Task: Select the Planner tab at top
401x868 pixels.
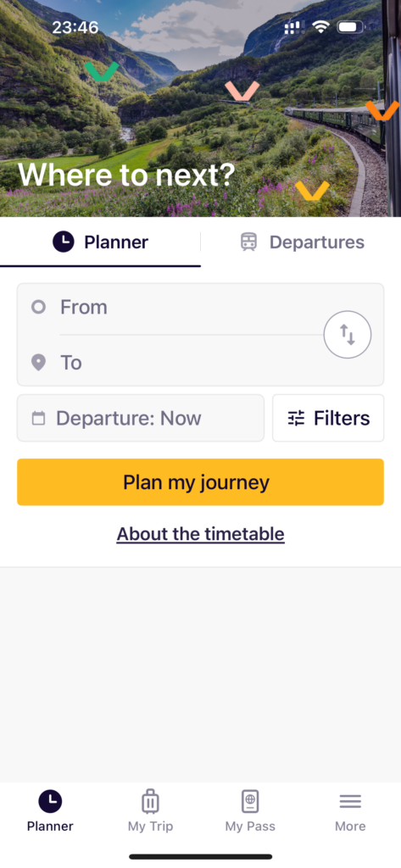Action: [x=100, y=242]
